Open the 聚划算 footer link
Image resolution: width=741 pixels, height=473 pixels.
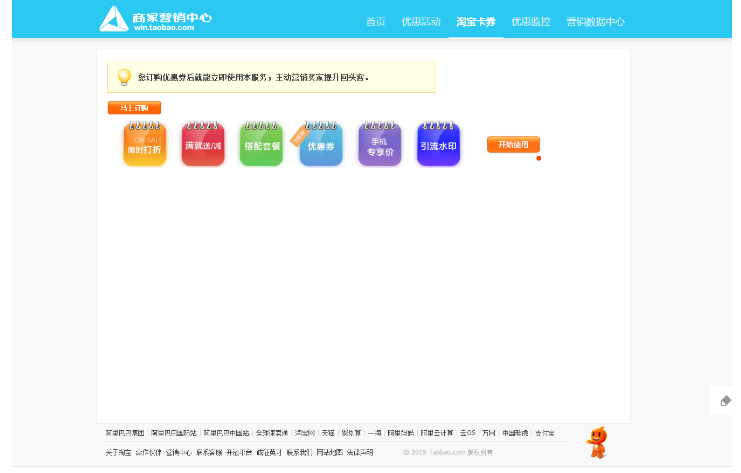(x=351, y=433)
